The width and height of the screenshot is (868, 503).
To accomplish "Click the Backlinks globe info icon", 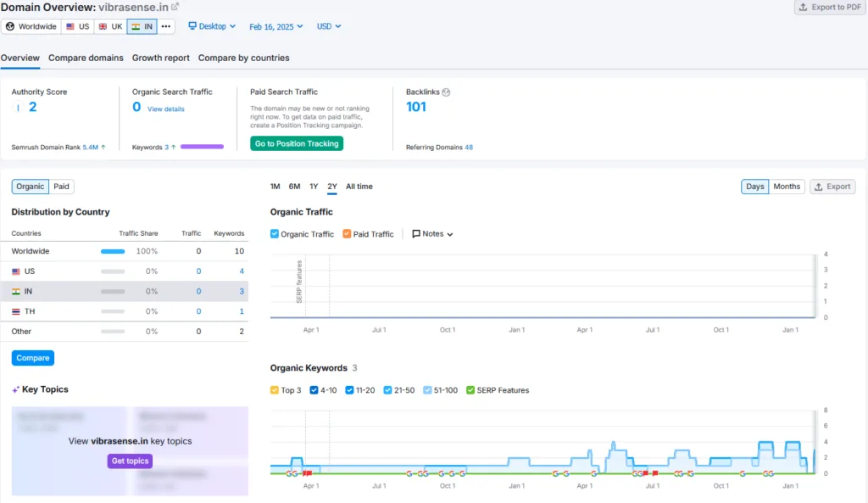I will pos(446,92).
